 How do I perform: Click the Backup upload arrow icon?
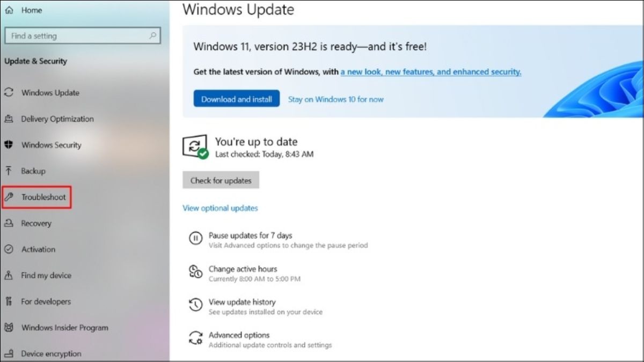9,171
